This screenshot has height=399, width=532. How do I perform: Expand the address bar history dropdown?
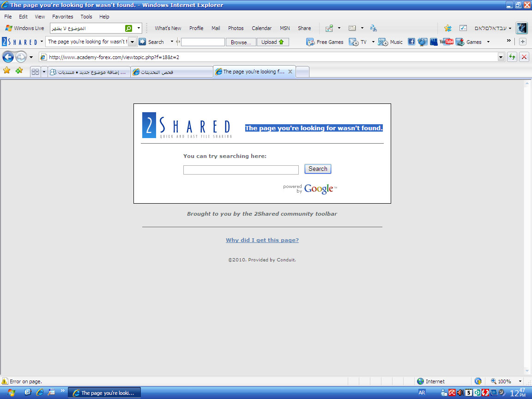click(501, 57)
